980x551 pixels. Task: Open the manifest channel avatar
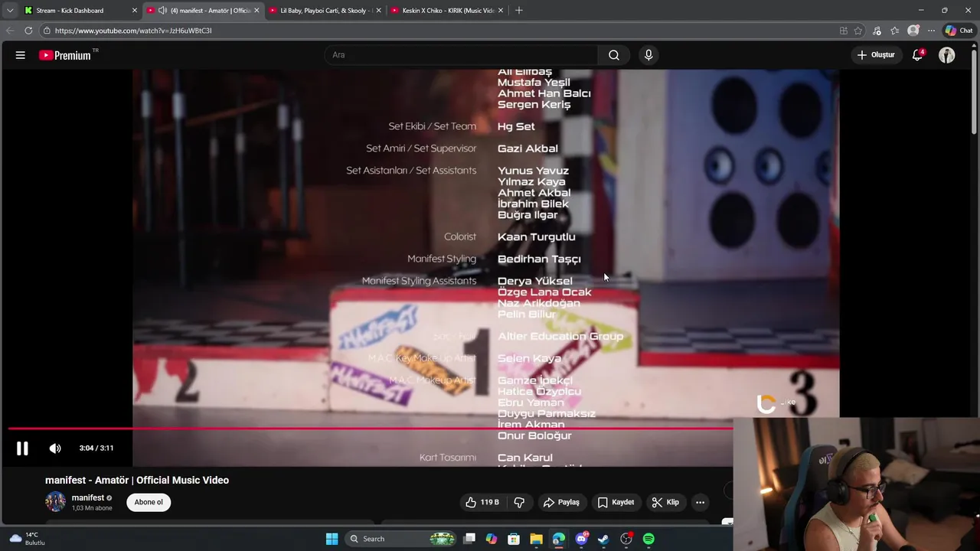(55, 502)
